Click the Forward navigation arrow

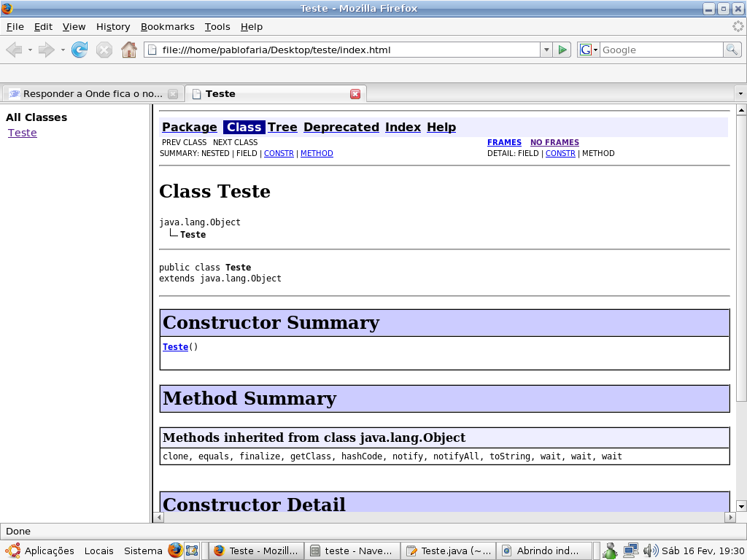46,50
